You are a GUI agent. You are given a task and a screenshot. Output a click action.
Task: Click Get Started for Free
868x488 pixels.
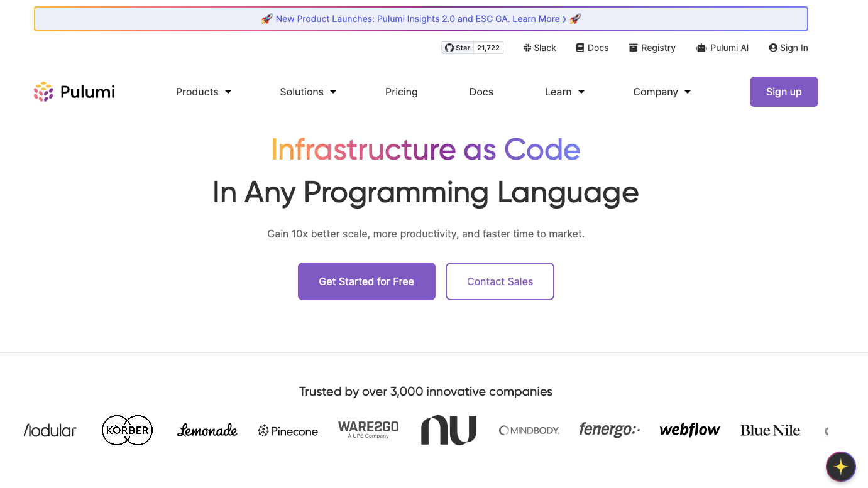(x=366, y=281)
